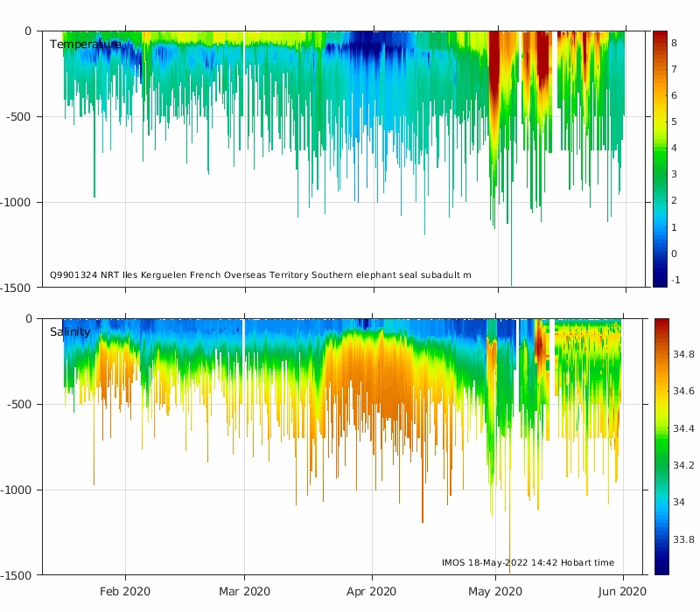
Task: Click the salinity colorbar
Action: pos(661,447)
